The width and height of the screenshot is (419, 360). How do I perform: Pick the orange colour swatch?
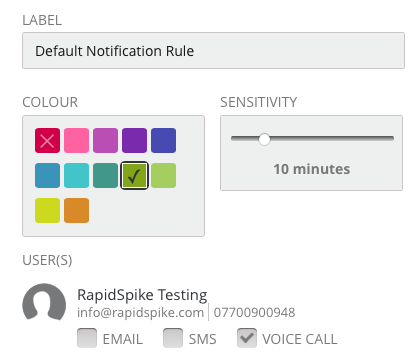(x=76, y=210)
